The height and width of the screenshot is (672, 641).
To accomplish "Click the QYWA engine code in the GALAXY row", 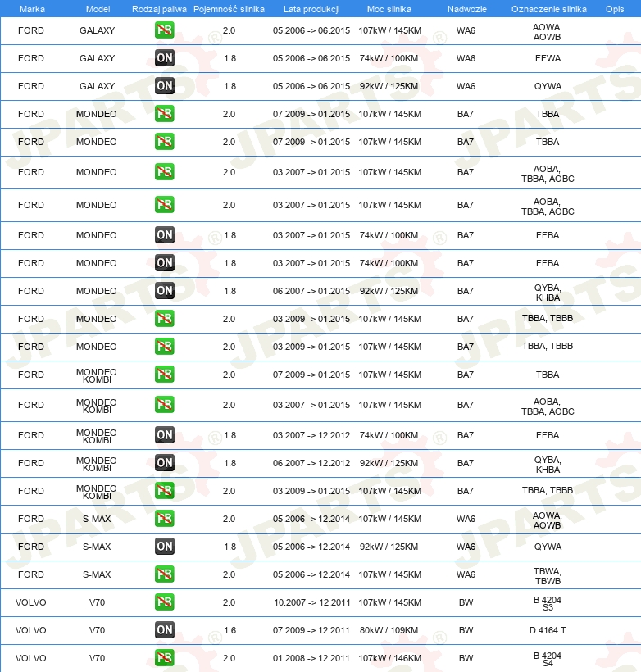I will (548, 86).
